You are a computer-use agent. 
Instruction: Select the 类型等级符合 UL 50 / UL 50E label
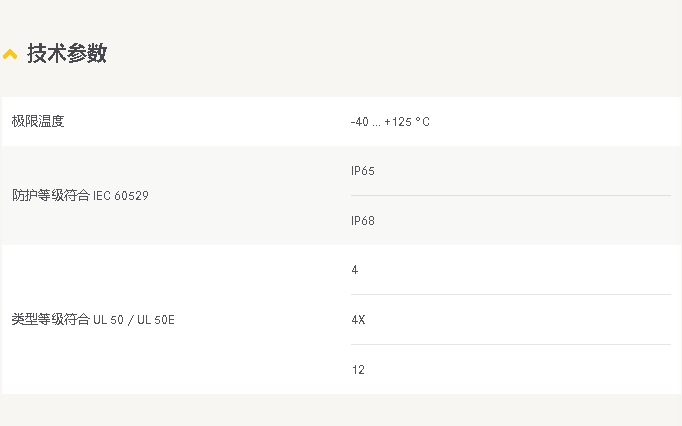pyautogui.click(x=93, y=319)
